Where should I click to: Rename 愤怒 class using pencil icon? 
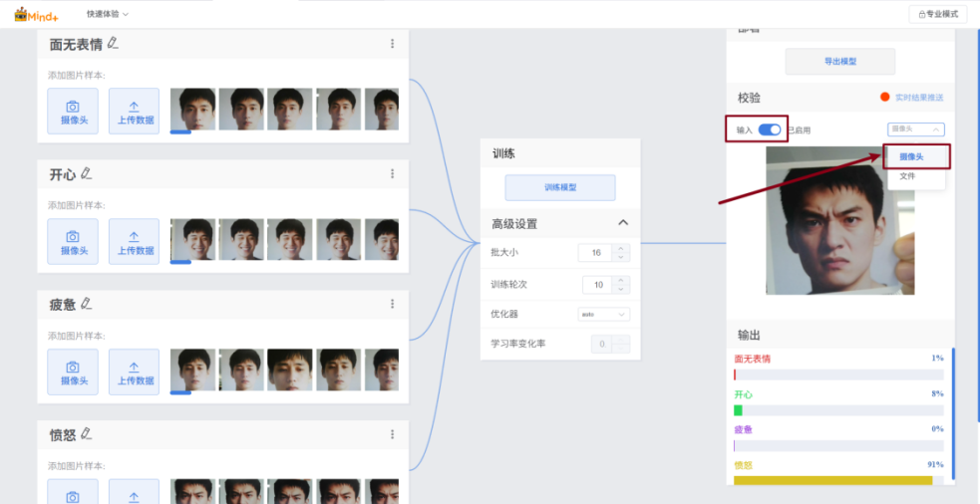(87, 433)
